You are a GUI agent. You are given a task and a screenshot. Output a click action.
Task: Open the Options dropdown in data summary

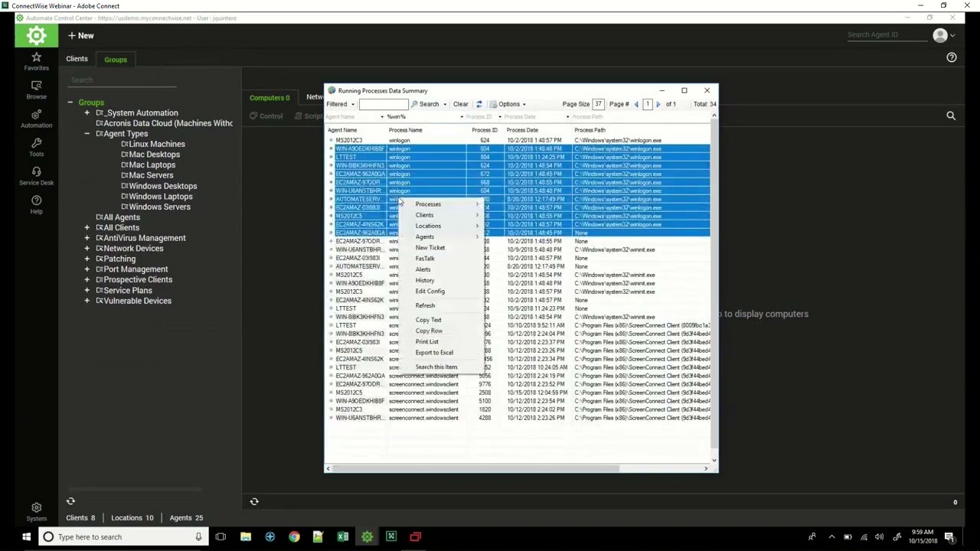click(508, 104)
